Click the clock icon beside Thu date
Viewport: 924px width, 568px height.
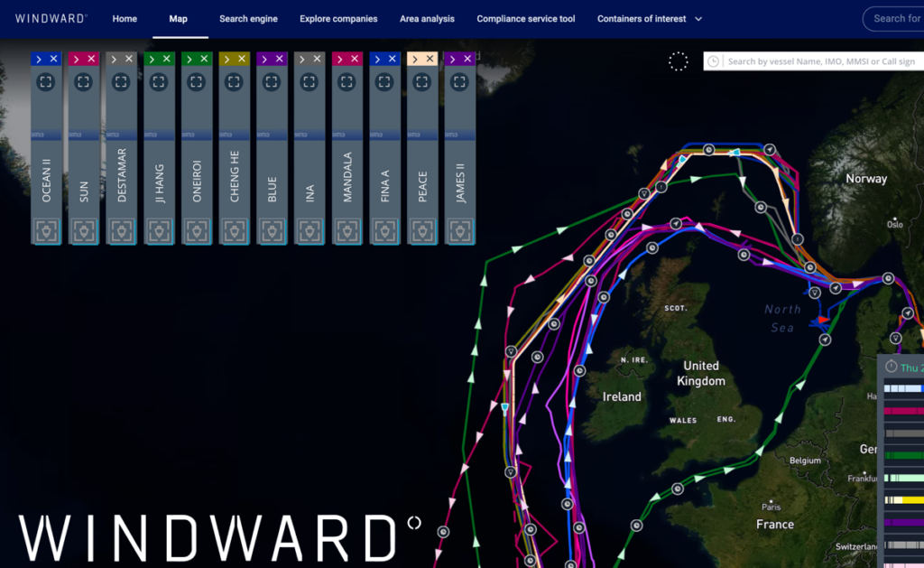pyautogui.click(x=891, y=367)
